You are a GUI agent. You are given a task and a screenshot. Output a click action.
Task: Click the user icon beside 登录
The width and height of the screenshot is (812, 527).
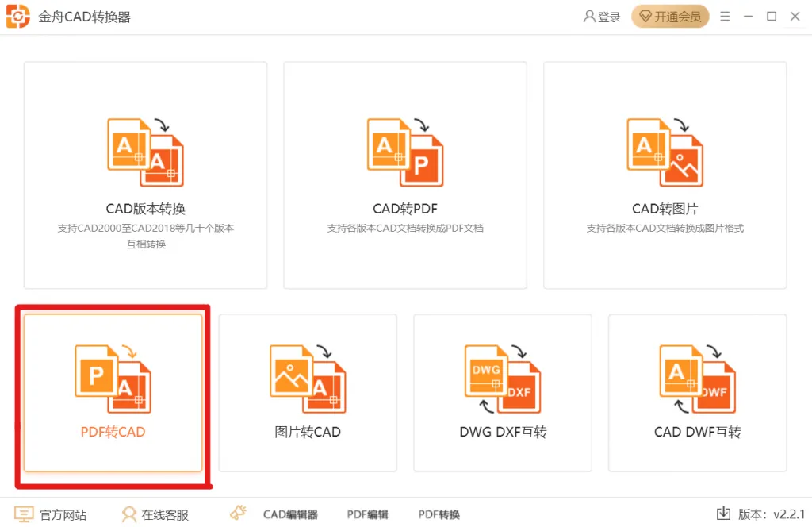589,17
